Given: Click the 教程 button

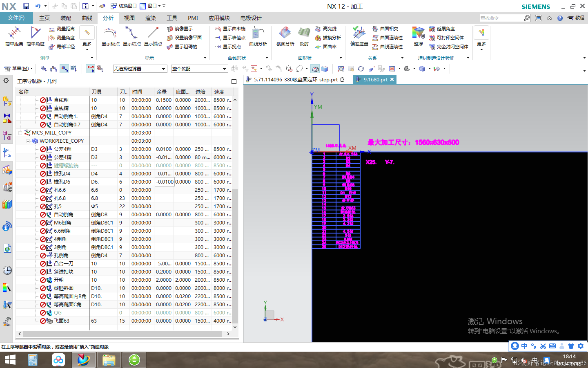Looking at the screenshot, I should pos(576,18).
